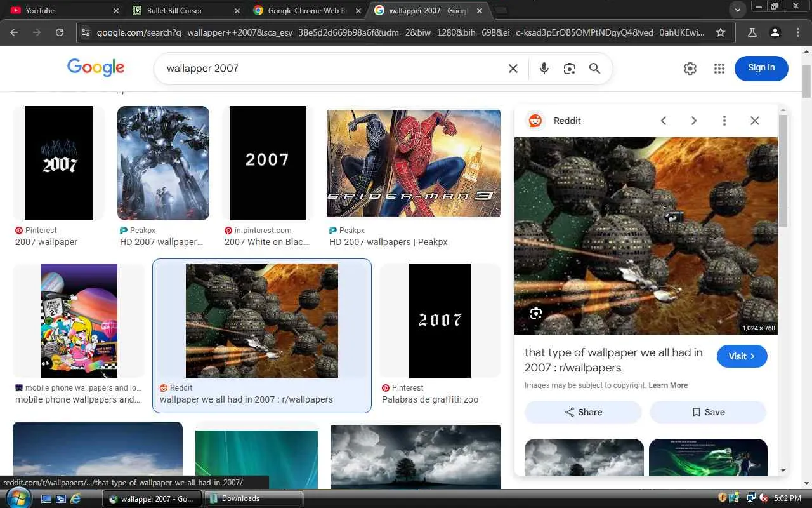Viewport: 812px width, 508px height.
Task: Bookmark this tab with the star icon
Action: pyautogui.click(x=721, y=32)
